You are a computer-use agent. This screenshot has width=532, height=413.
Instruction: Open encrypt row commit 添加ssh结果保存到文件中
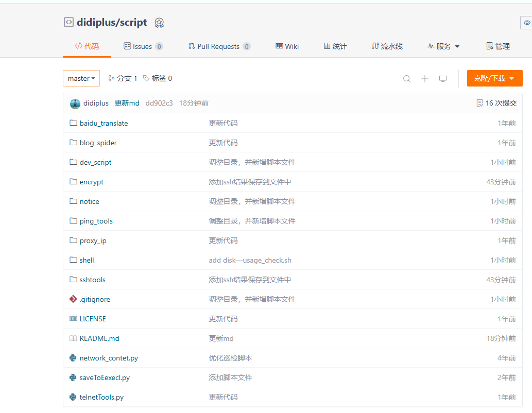pos(250,182)
